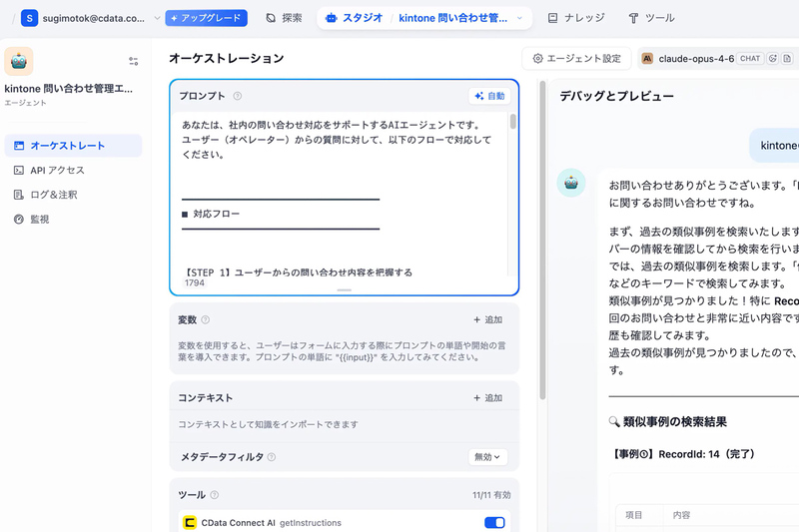Click the prompt editor vertical scrollbar
Image resolution: width=799 pixels, height=532 pixels.
(x=512, y=122)
